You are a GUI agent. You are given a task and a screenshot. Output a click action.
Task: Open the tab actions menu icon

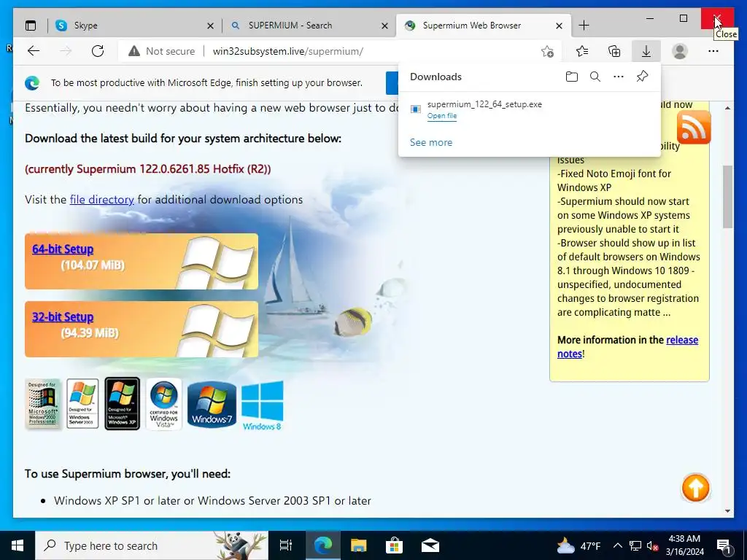point(31,26)
